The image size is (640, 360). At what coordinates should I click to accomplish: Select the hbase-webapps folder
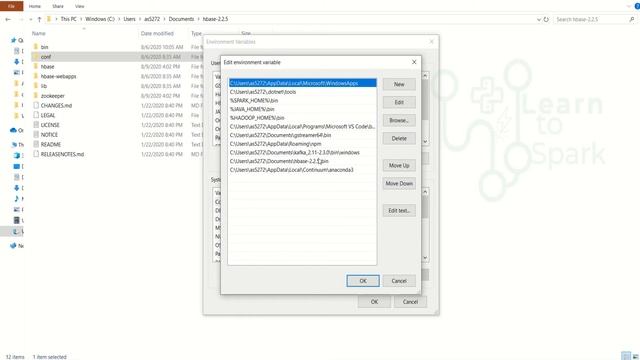coord(58,76)
